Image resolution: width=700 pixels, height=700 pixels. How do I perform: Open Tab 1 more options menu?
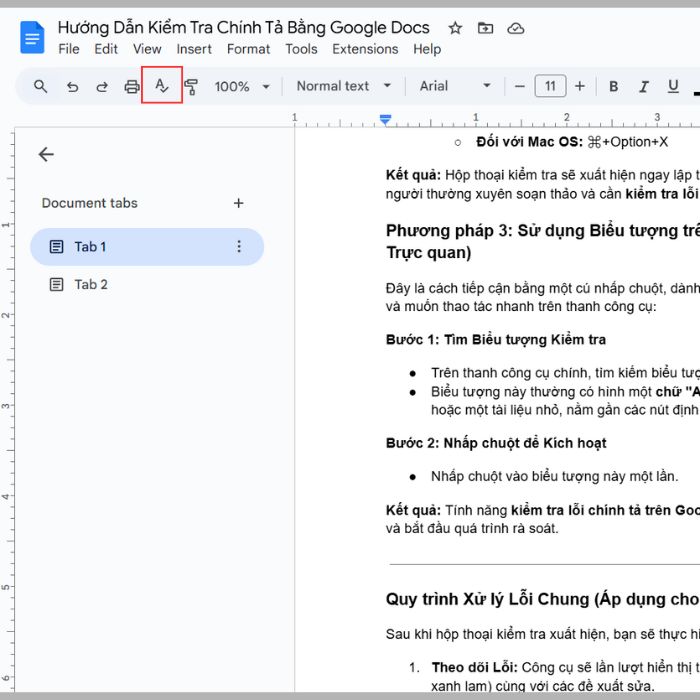coord(239,247)
